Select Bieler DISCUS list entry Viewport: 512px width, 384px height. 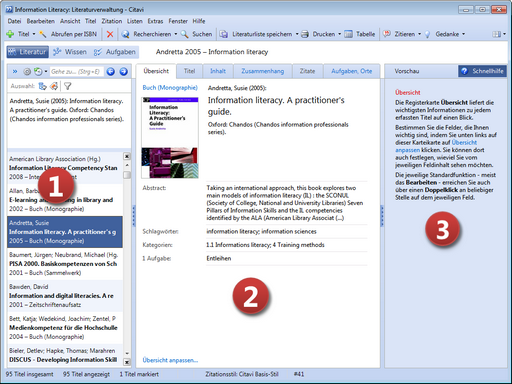65,355
